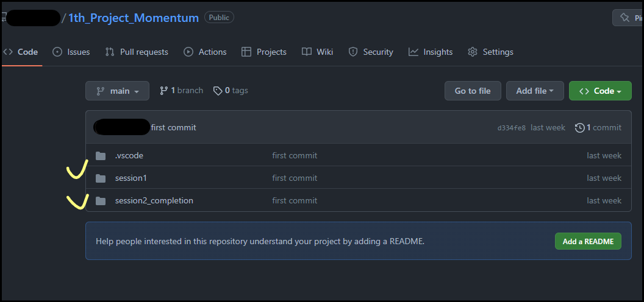Open the Actions tab
This screenshot has height=302, width=644.
tap(205, 52)
